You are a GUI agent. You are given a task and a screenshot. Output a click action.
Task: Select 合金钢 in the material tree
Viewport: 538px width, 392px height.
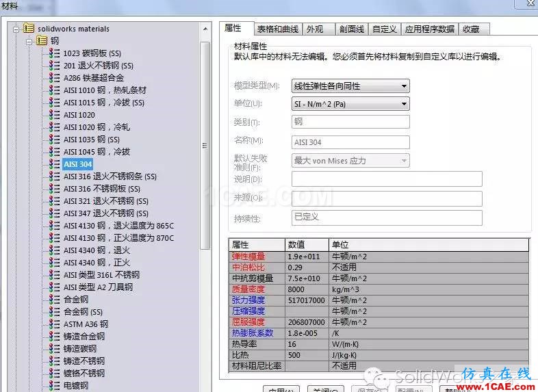(x=76, y=300)
